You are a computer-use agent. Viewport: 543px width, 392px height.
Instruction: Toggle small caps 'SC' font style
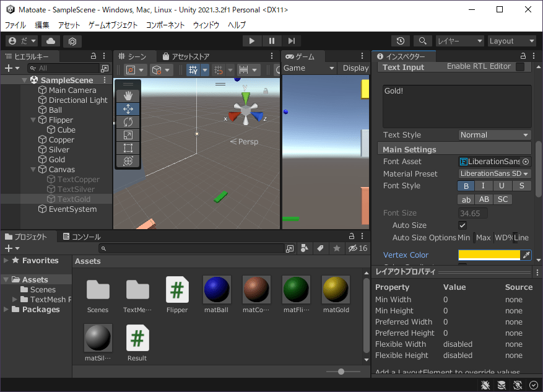(503, 199)
